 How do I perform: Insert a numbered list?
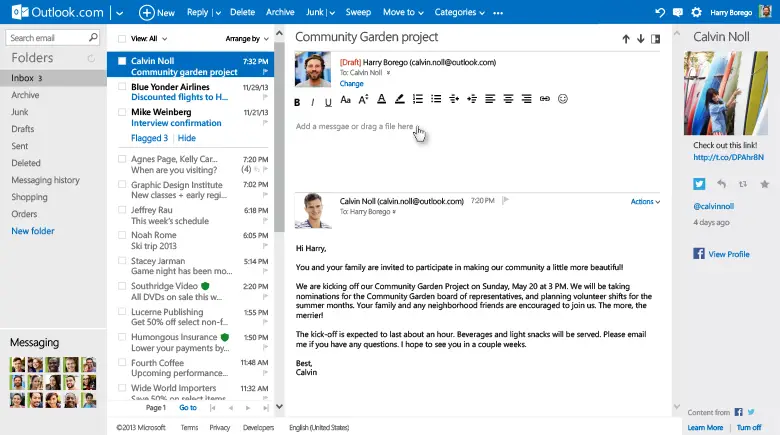coord(418,99)
